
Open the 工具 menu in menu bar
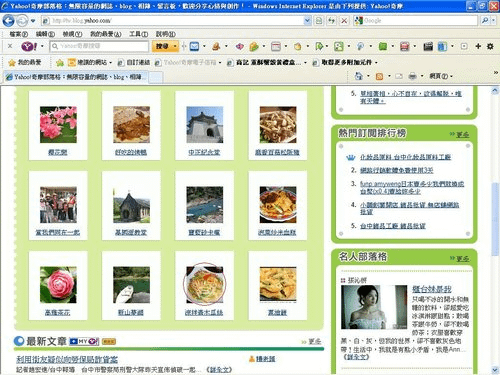pos(138,34)
